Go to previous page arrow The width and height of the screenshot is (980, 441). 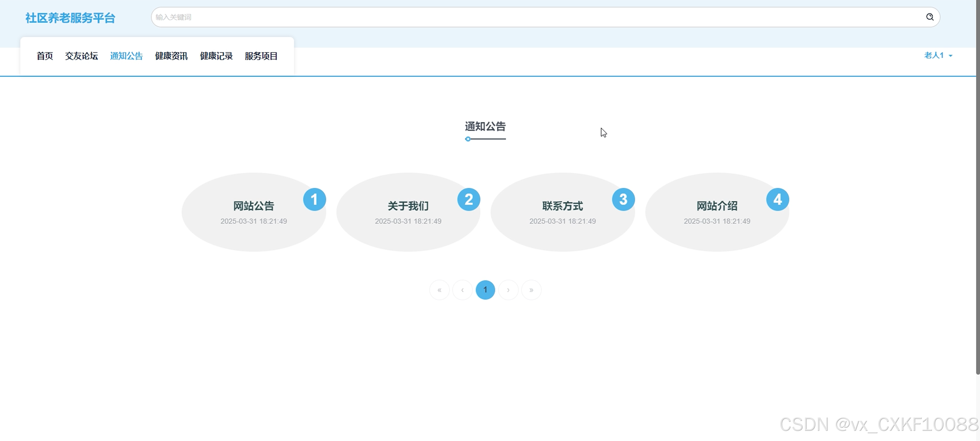coord(462,290)
